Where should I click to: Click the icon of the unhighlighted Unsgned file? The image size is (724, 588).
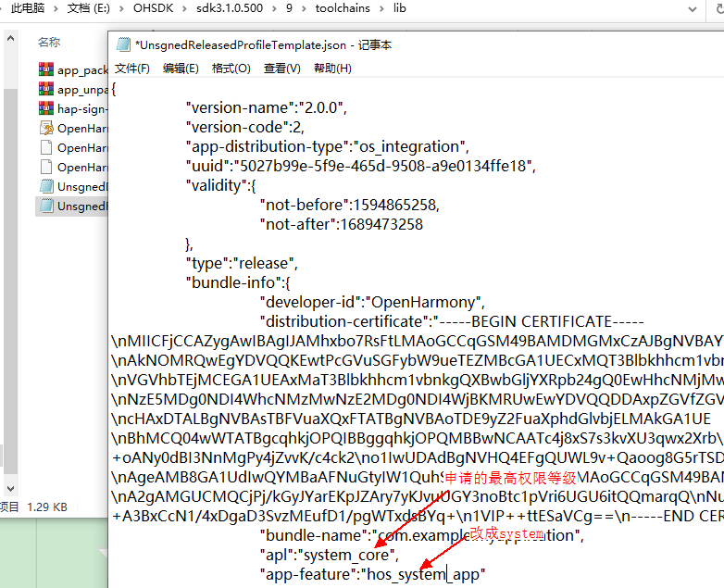coord(46,186)
